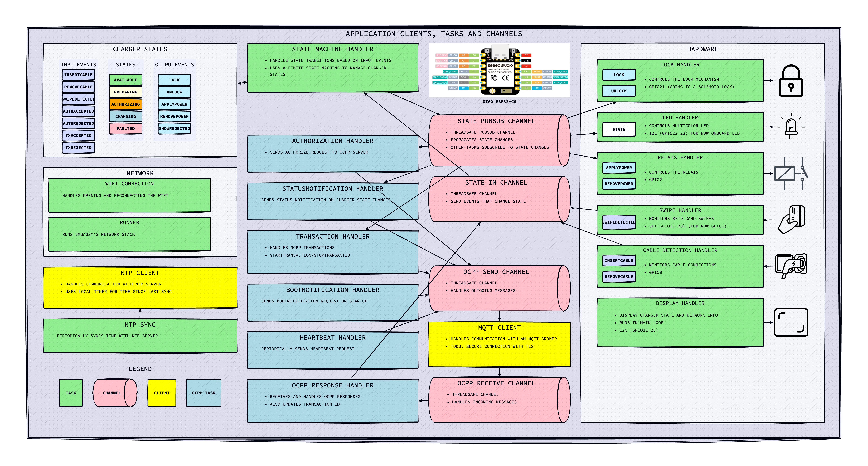
Task: Click the TXREJECTED input event
Action: [x=78, y=148]
